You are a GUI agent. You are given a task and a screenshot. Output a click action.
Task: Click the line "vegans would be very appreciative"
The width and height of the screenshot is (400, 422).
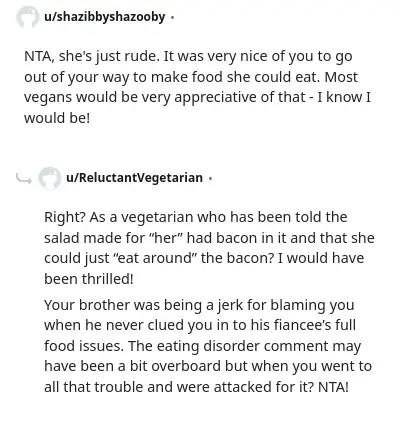tap(197, 97)
